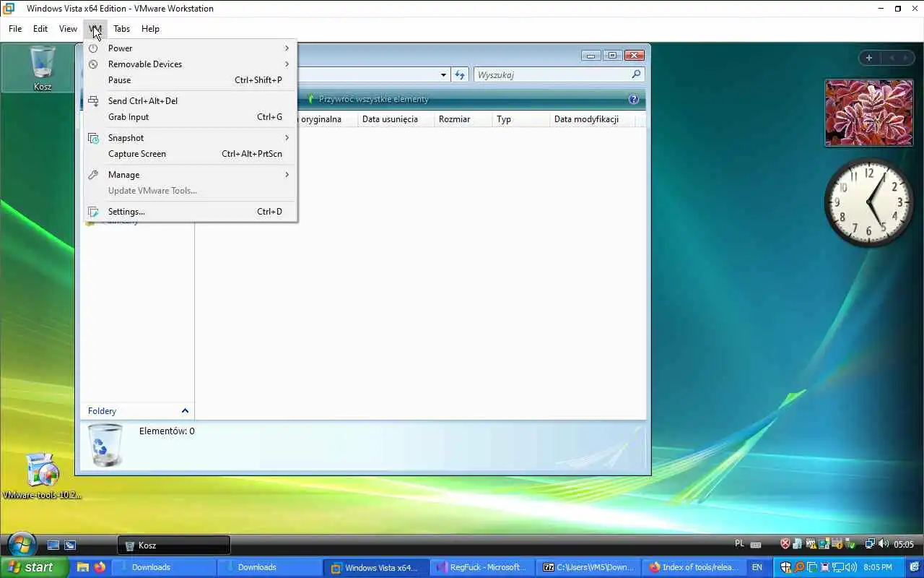The height and width of the screenshot is (578, 924).
Task: Click the disc icon beside Removable Devices
Action: pos(93,64)
